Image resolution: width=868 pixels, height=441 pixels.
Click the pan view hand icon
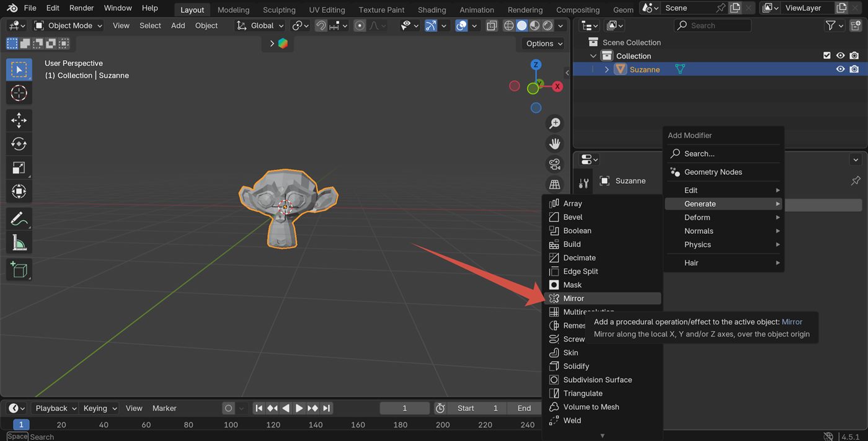(554, 144)
